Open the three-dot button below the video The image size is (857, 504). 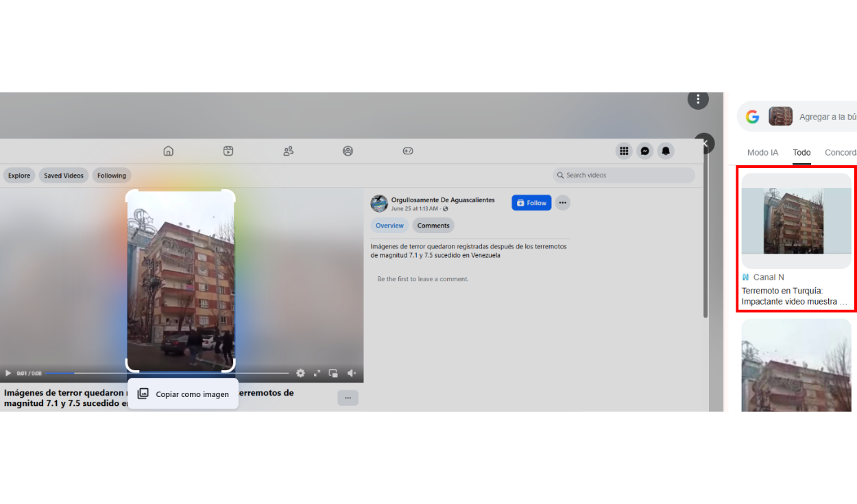point(348,398)
